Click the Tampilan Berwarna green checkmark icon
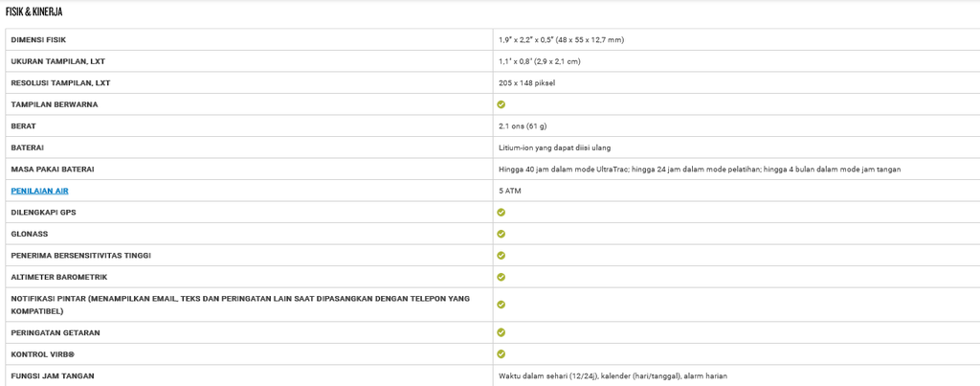Screen dimensions: 980x386 pyautogui.click(x=501, y=104)
